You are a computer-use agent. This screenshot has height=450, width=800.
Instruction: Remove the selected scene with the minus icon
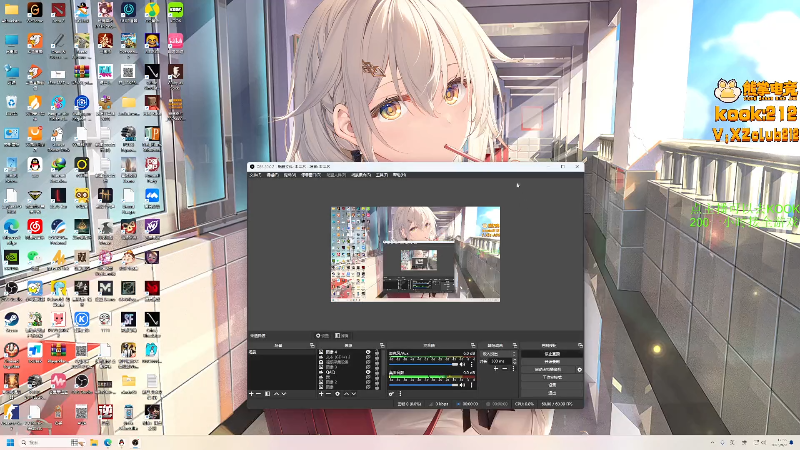pos(258,394)
